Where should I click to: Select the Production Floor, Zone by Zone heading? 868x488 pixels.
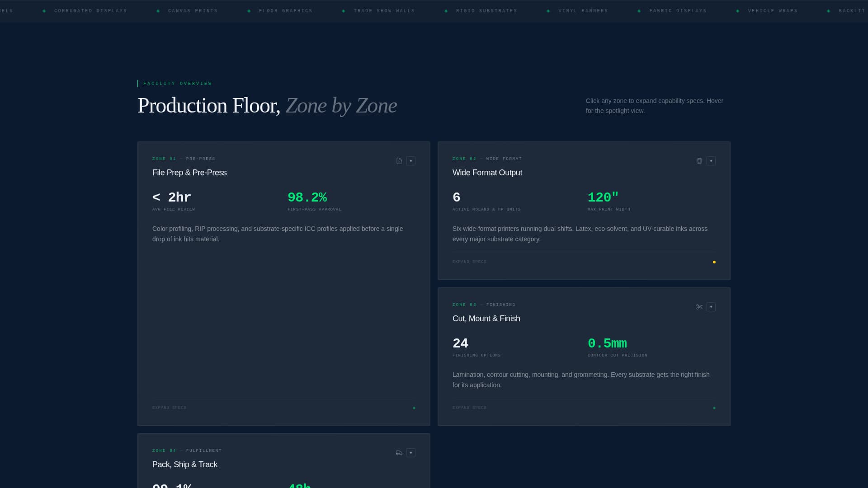(x=267, y=106)
